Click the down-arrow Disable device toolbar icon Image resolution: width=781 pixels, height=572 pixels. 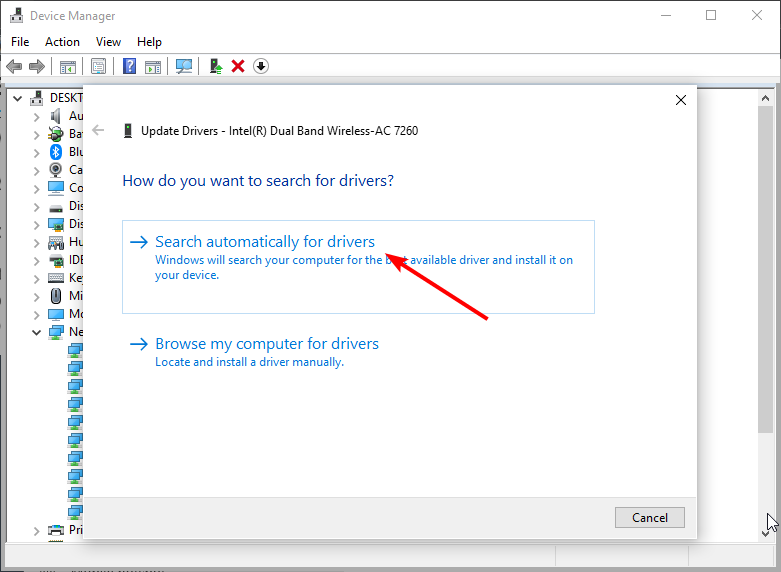tap(260, 66)
